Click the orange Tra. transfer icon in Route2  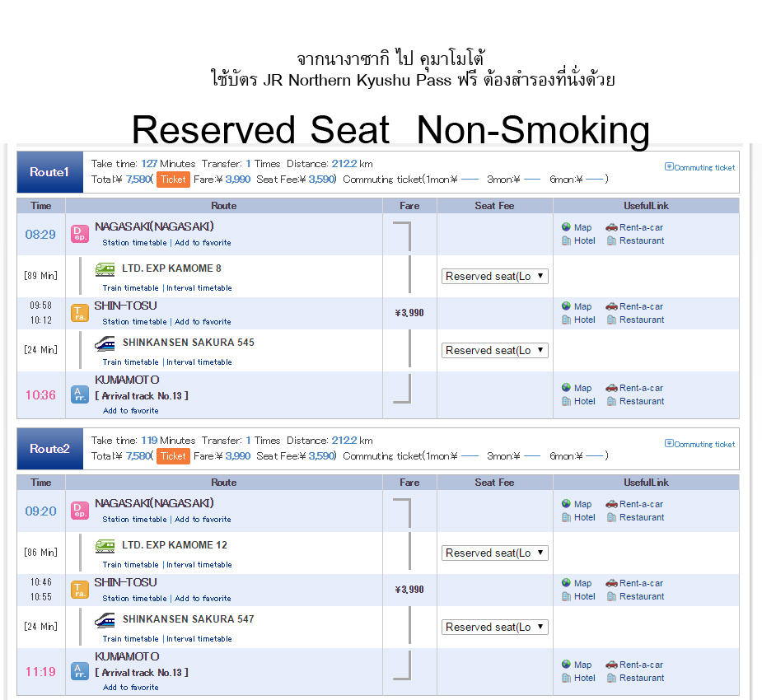pyautogui.click(x=80, y=590)
